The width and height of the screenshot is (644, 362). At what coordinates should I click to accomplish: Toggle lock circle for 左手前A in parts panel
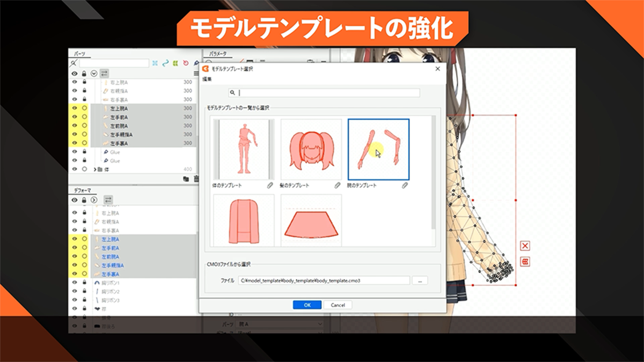click(84, 117)
